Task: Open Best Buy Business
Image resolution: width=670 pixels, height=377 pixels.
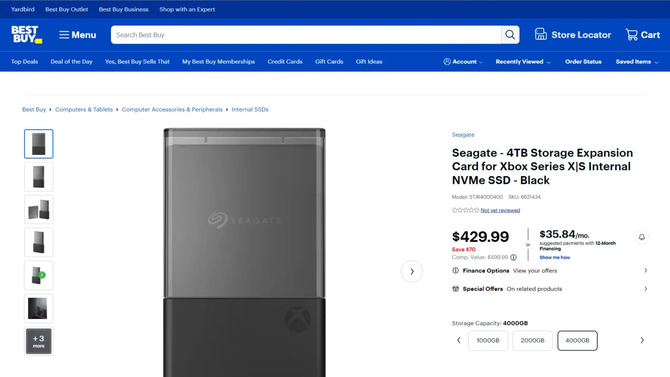Action: (123, 9)
